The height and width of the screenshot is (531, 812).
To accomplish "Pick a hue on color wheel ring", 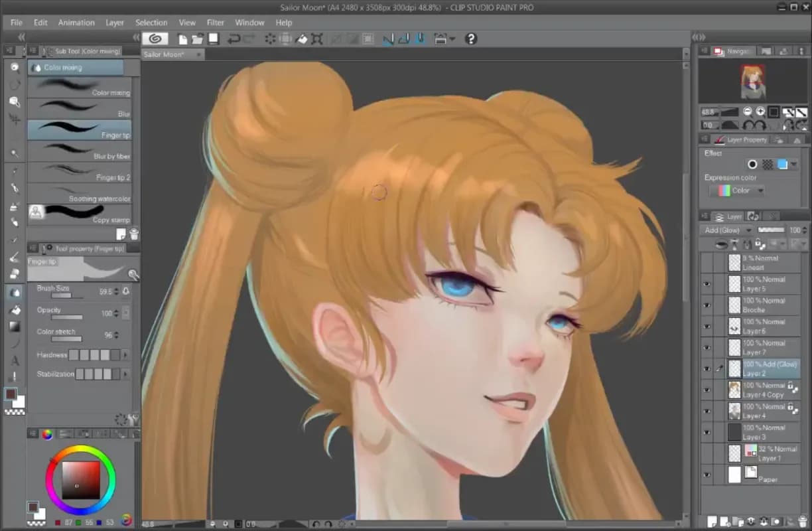I will click(80, 449).
